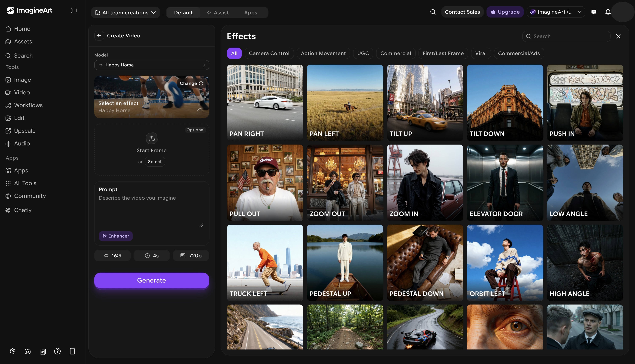
Task: Open Workflows in the sidebar
Action: coord(28,105)
